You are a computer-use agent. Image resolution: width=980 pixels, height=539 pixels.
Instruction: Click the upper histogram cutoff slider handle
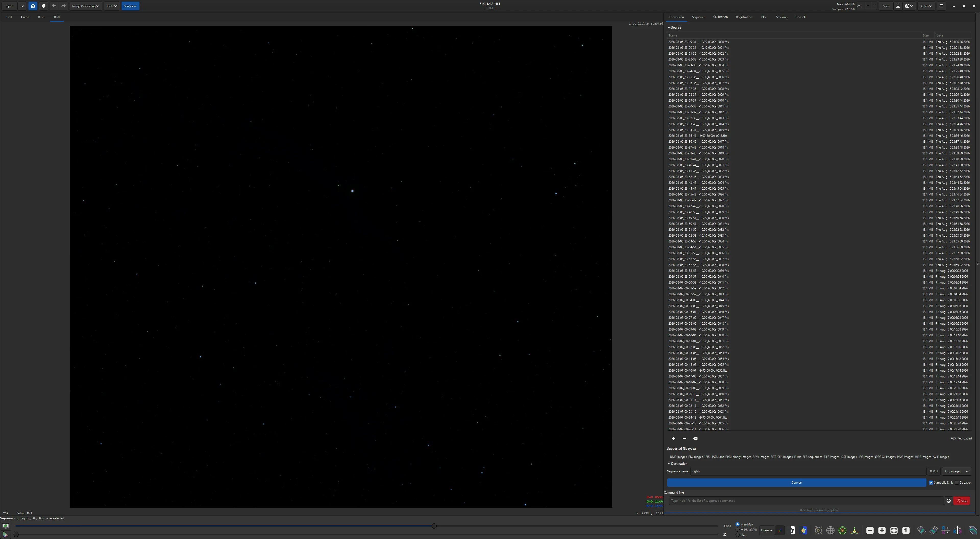click(434, 526)
